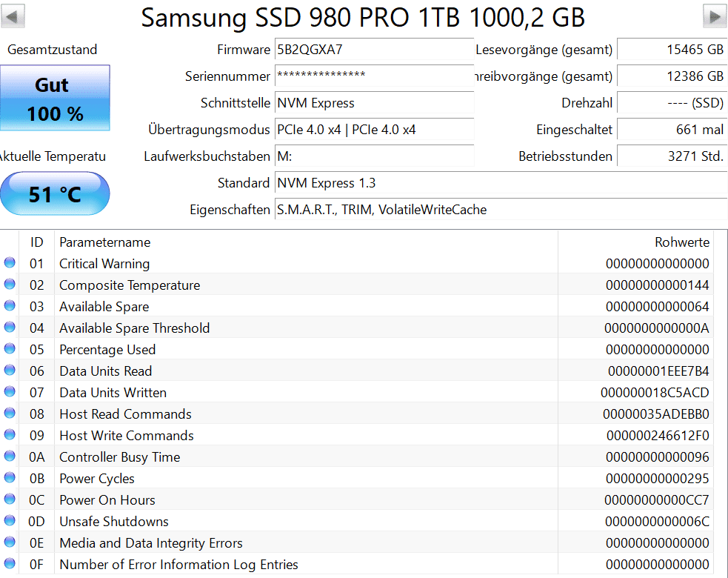Click raw value 000000246612F0
Image resolution: width=728 pixels, height=578 pixels.
(x=658, y=436)
